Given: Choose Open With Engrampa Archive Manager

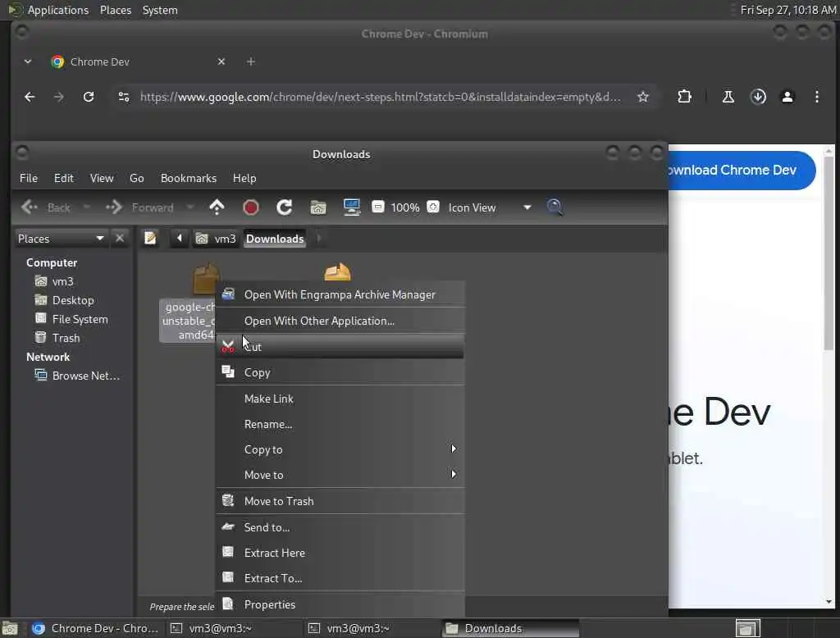Looking at the screenshot, I should tap(340, 294).
